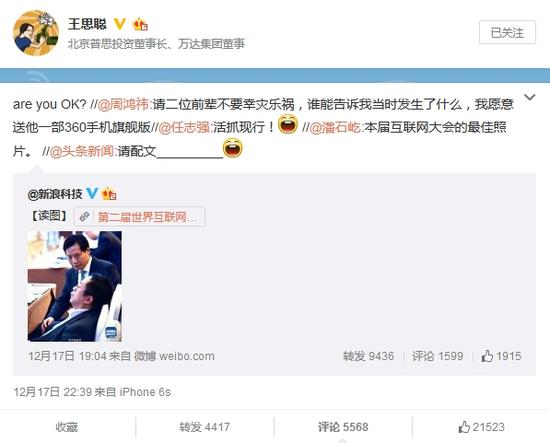Expand the post options chevron menu

[x=530, y=97]
